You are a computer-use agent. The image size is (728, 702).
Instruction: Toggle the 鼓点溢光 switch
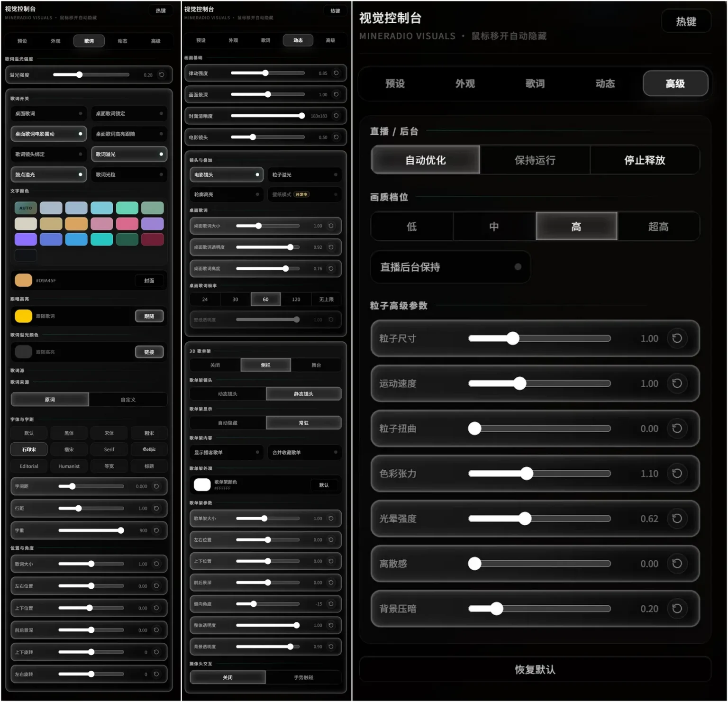tap(48, 174)
